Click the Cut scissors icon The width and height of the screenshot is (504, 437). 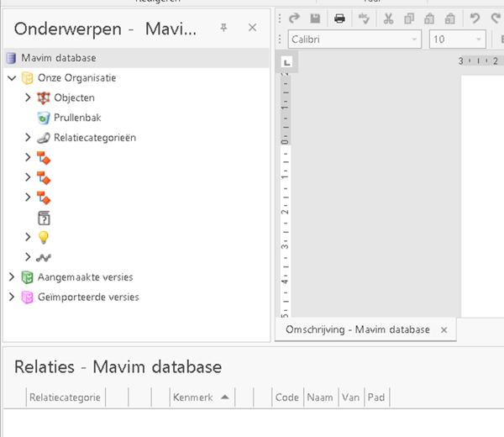(x=388, y=18)
